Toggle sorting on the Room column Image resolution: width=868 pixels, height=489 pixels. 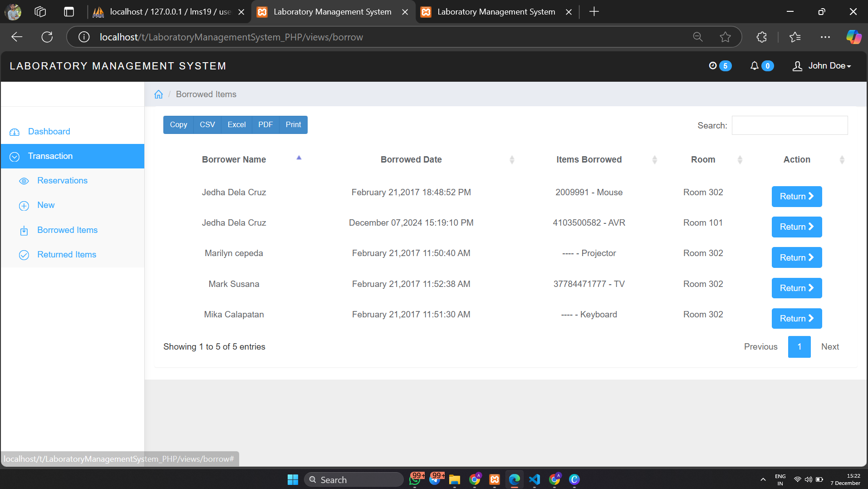[x=740, y=159]
